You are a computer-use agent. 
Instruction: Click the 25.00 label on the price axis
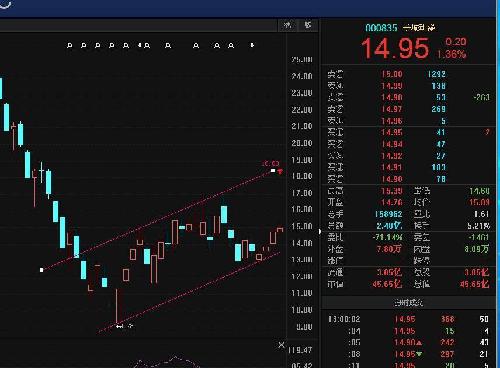click(302, 60)
